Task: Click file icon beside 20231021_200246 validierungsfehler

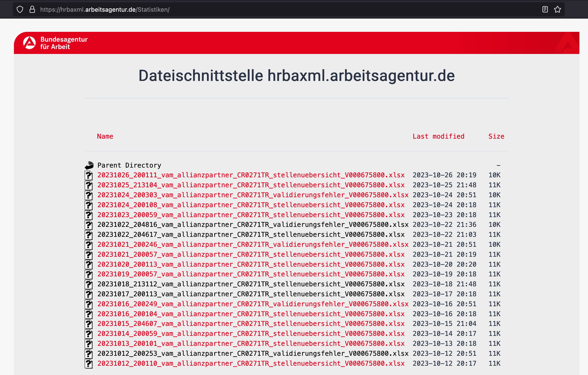Action: (89, 245)
